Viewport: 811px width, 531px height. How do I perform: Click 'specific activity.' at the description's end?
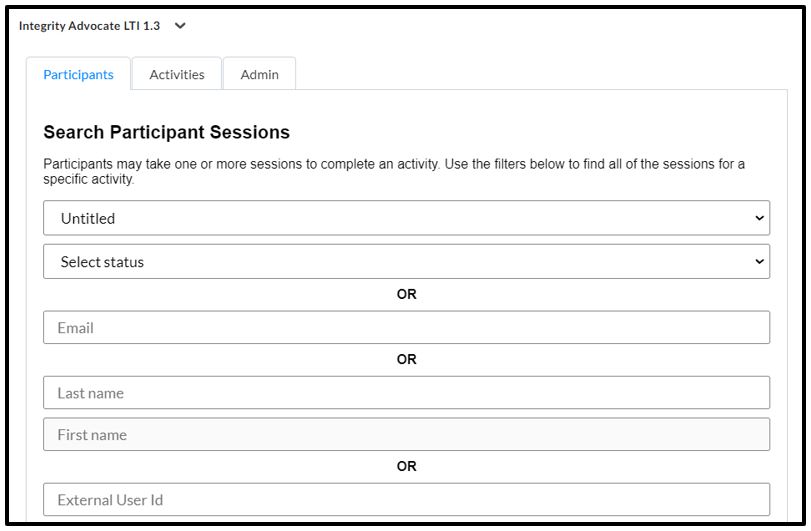click(x=89, y=180)
